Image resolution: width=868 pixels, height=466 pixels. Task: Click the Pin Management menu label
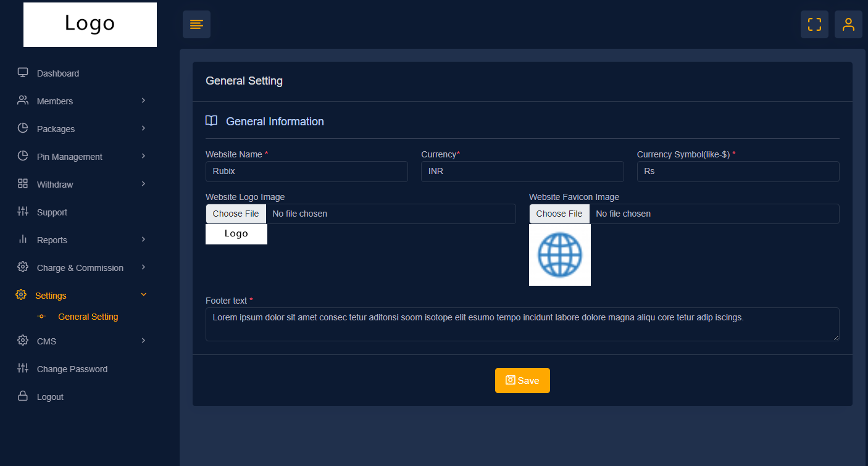(x=70, y=157)
